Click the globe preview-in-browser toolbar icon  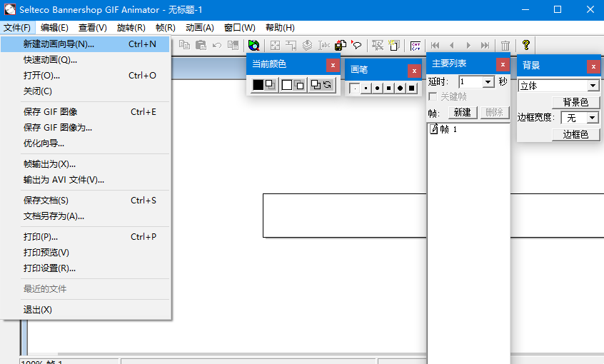[253, 45]
